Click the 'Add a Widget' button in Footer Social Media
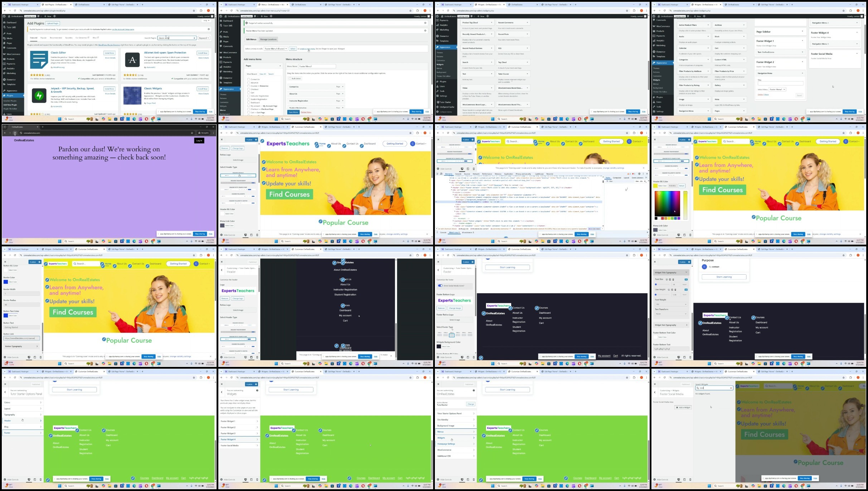The height and width of the screenshot is (491, 868). [x=683, y=407]
